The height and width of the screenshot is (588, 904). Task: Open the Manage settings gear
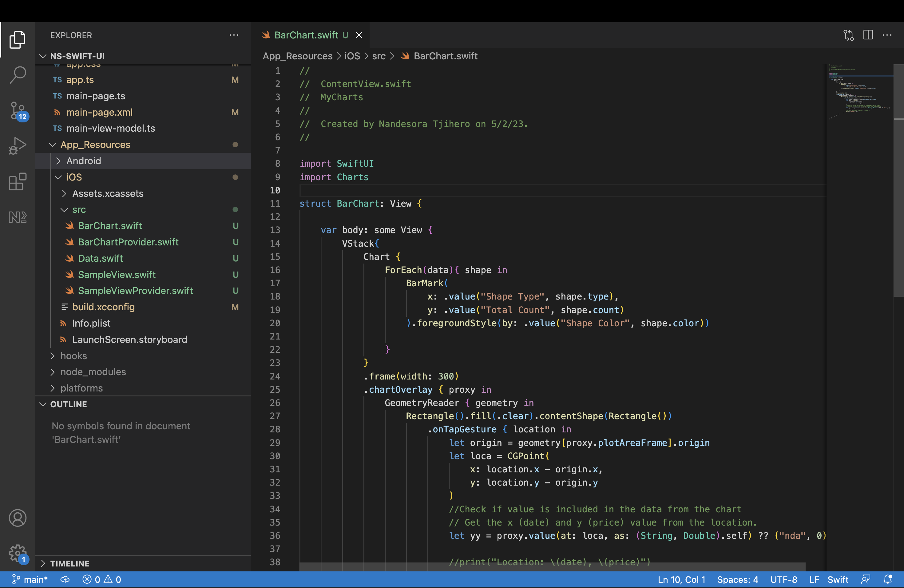[18, 554]
